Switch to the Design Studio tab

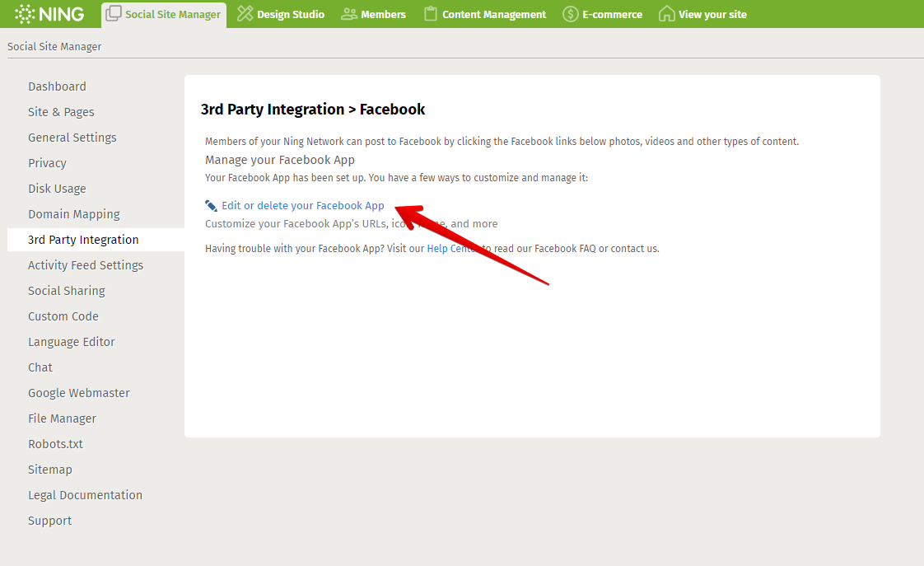click(281, 14)
